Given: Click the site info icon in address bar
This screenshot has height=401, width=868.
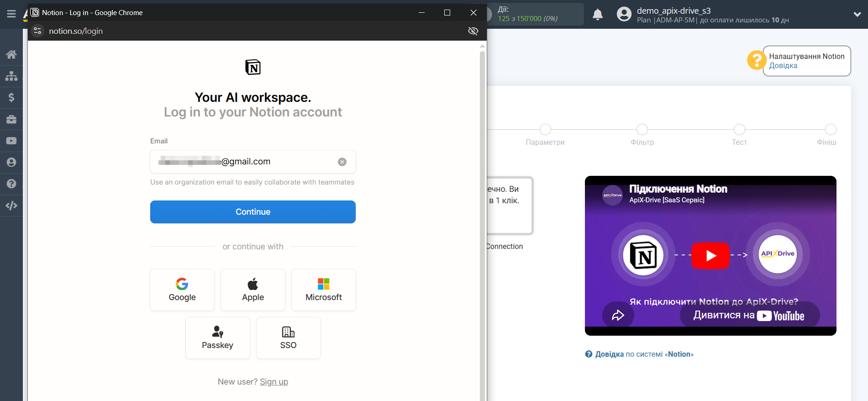Looking at the screenshot, I should [38, 31].
